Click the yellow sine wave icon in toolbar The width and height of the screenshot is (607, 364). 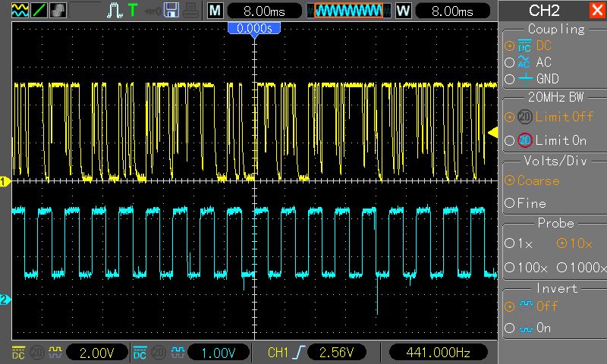point(20,10)
